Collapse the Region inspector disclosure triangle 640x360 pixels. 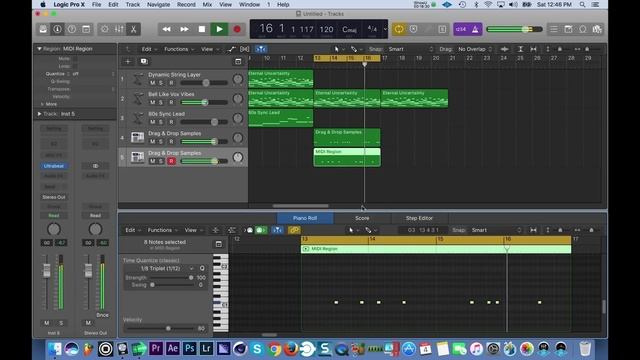(40, 49)
